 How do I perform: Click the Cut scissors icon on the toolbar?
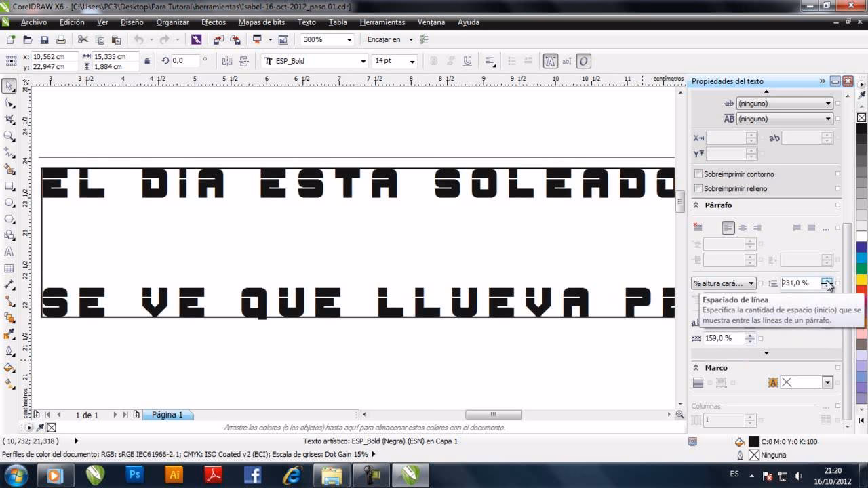click(x=82, y=39)
